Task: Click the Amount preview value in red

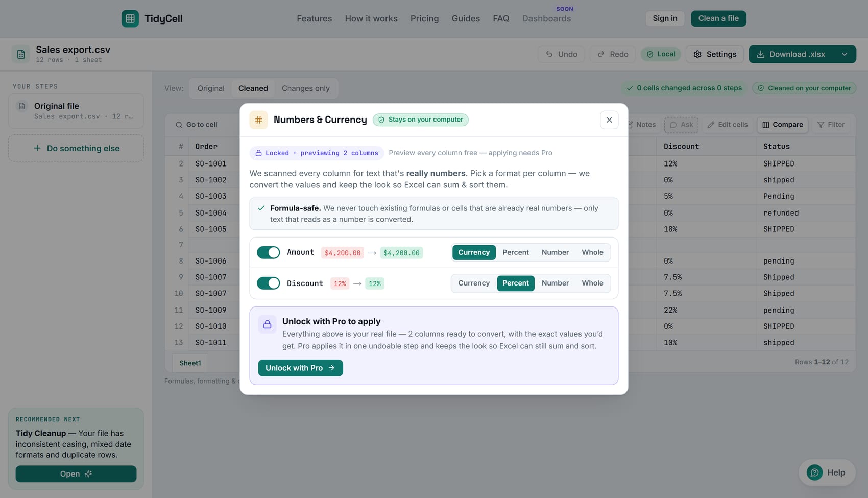Action: 343,253
